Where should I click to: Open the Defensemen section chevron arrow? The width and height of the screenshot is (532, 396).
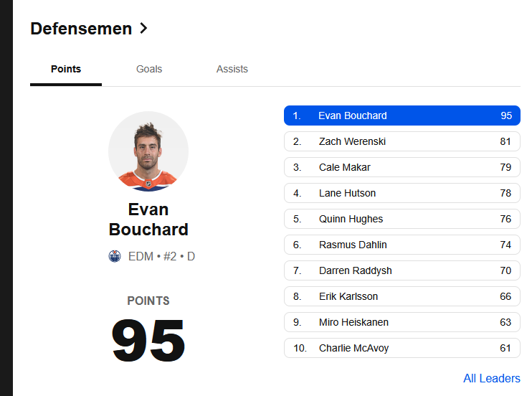coord(144,28)
